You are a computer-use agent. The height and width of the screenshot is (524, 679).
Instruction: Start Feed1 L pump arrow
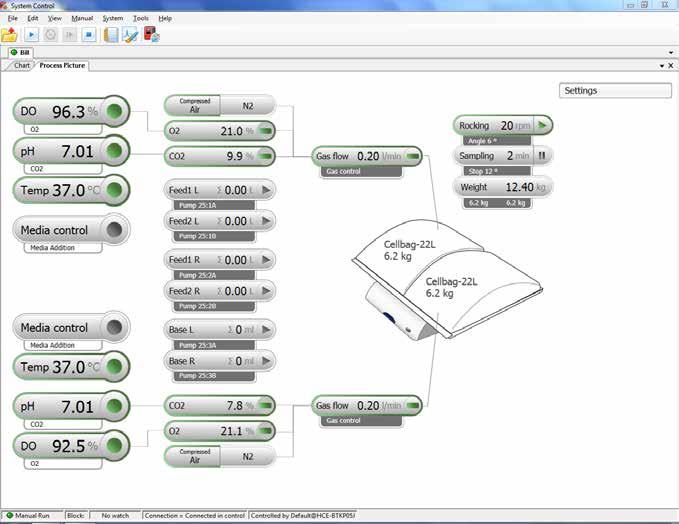pyautogui.click(x=266, y=190)
